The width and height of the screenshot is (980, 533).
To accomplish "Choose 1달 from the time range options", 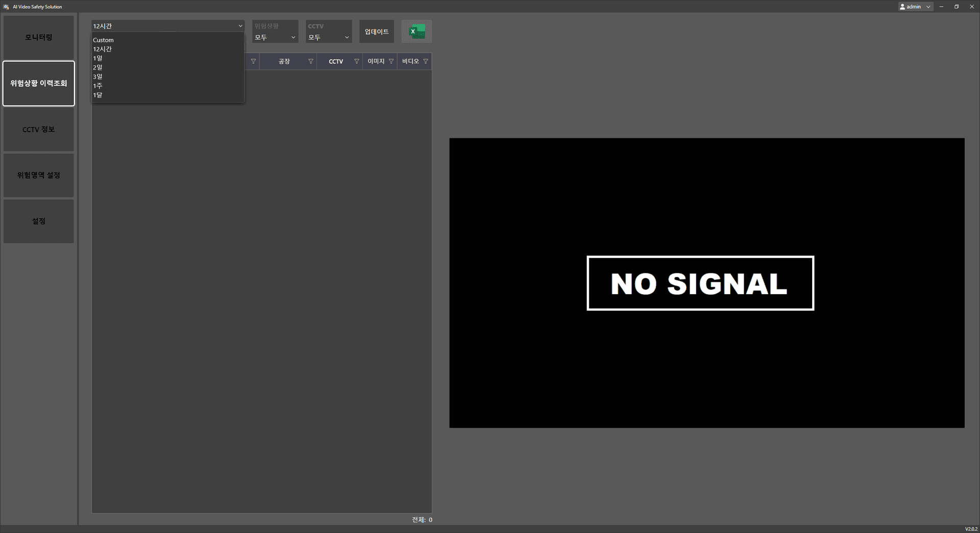I will click(x=98, y=95).
